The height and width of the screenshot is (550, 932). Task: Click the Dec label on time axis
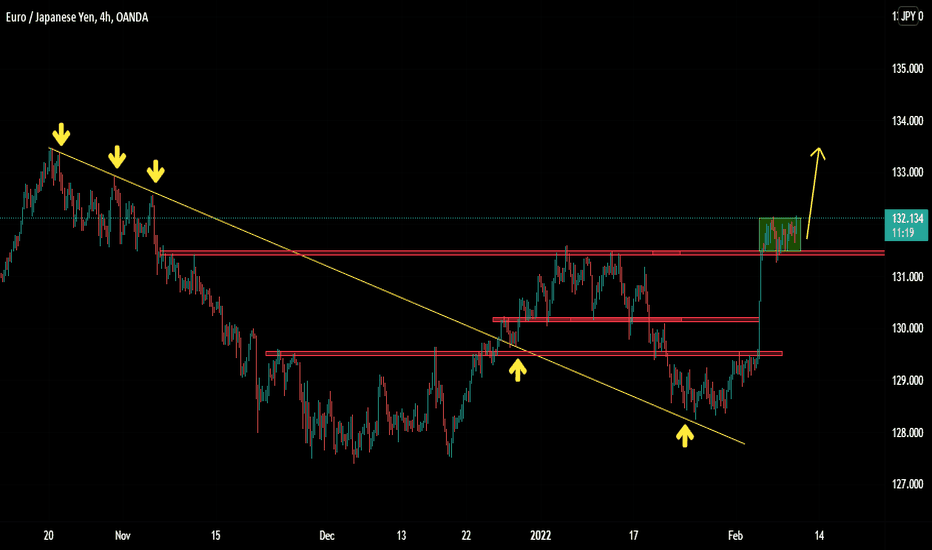pos(327,536)
